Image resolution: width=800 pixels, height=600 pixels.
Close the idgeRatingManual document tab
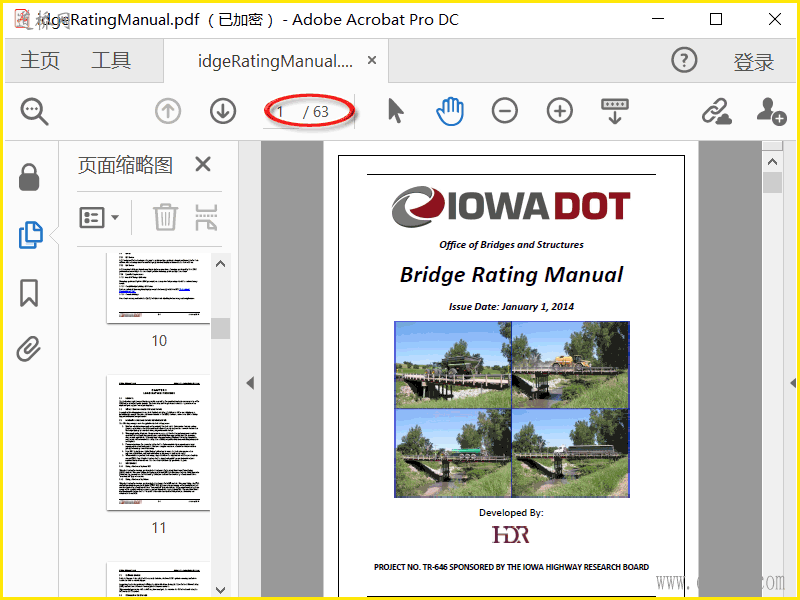coord(372,60)
